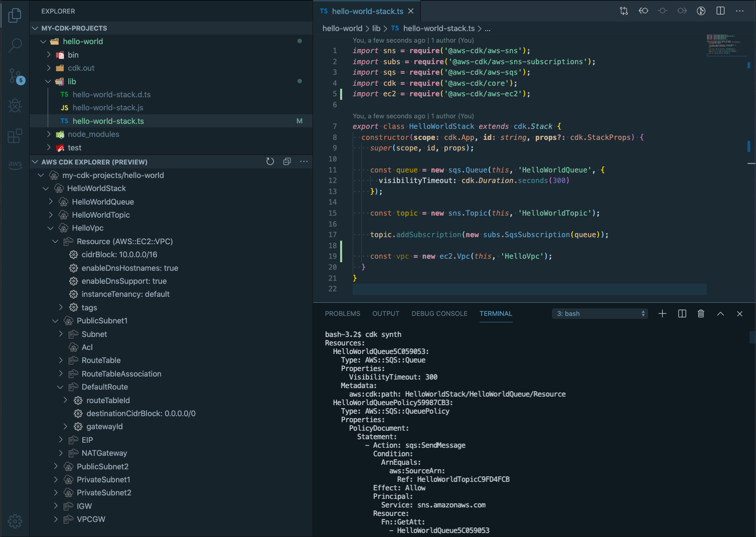756x537 pixels.
Task: Refresh the AWS CDK Explorer
Action: (270, 161)
